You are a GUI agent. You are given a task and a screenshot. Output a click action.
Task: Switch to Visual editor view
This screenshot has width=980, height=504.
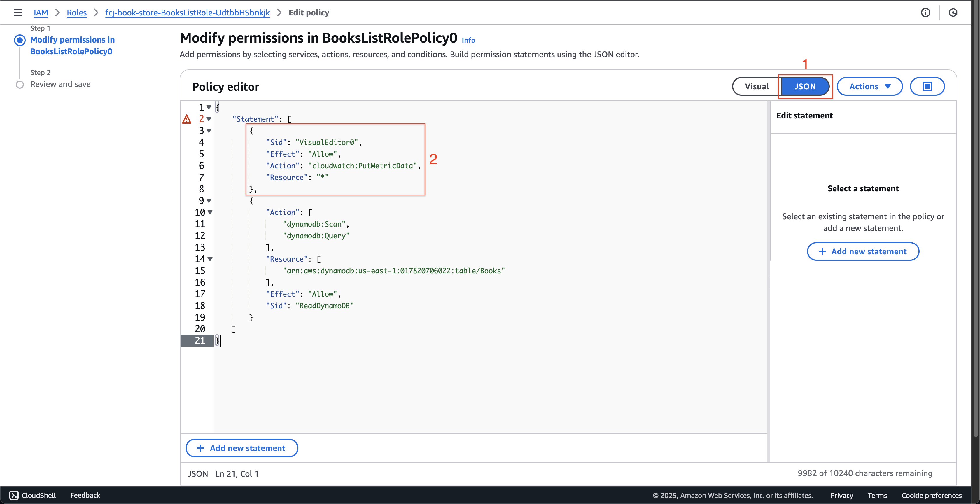[x=756, y=86]
